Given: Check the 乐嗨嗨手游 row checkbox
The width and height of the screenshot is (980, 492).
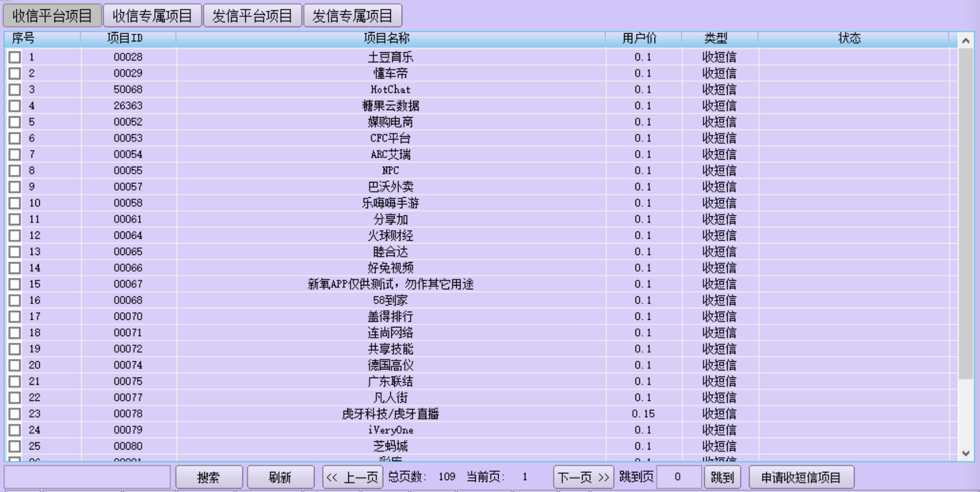Looking at the screenshot, I should pyautogui.click(x=15, y=203).
